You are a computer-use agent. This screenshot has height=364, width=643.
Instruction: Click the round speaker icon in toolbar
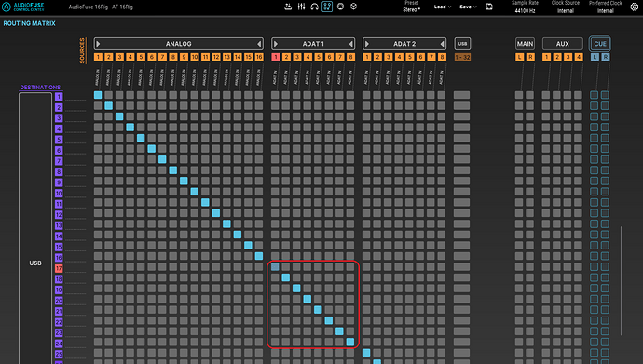(x=340, y=7)
